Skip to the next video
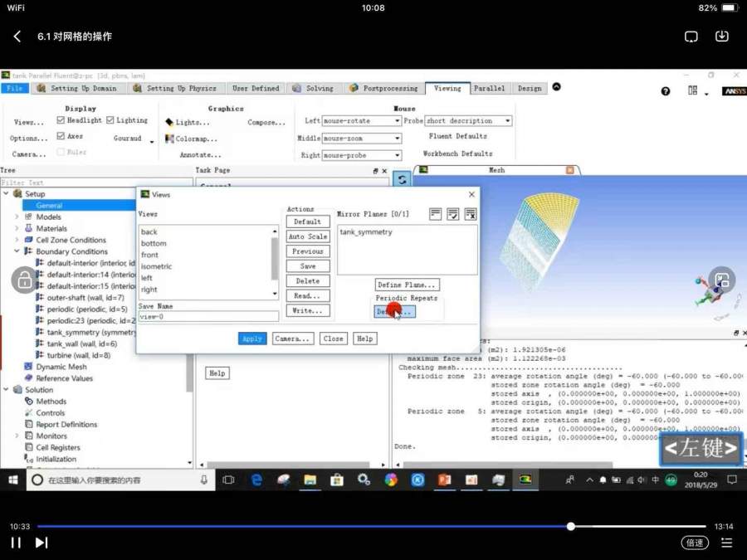The width and height of the screenshot is (747, 560). (41, 543)
